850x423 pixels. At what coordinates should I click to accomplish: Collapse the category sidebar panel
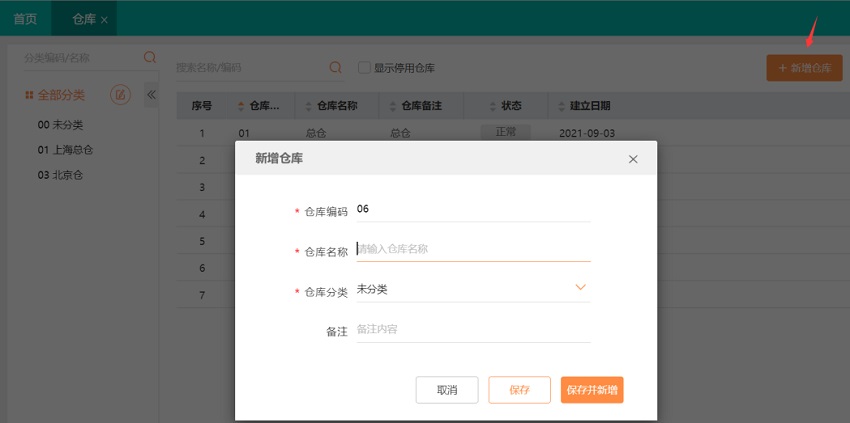coord(152,95)
